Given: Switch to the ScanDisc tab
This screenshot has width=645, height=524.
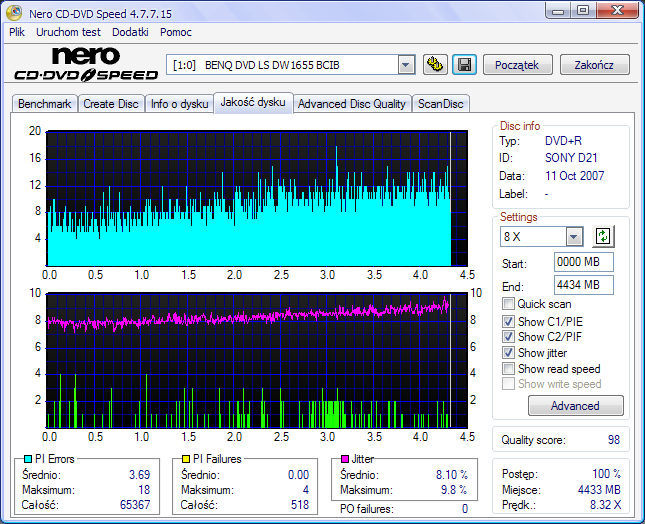Looking at the screenshot, I should click(x=441, y=104).
